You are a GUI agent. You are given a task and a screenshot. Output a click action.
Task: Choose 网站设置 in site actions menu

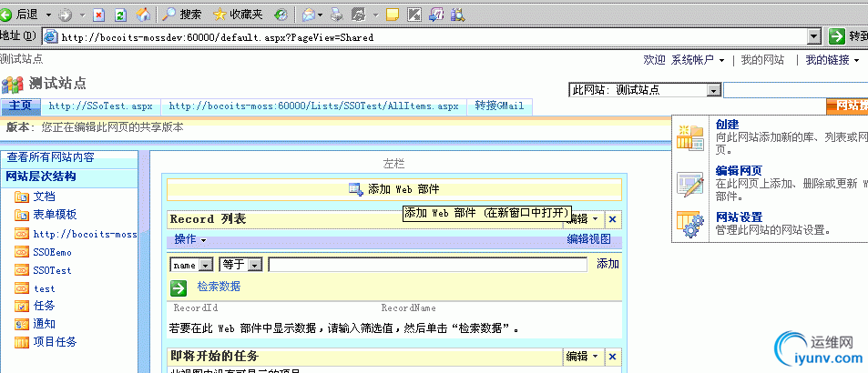[739, 217]
